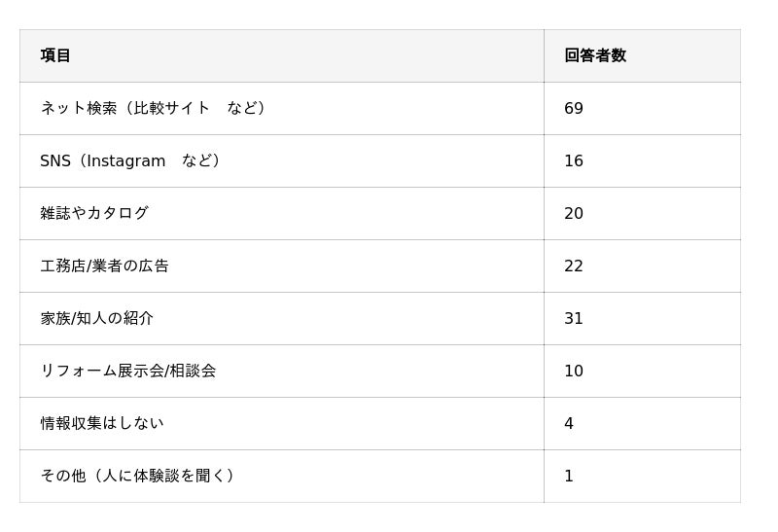Click the 情報収集はしない cell
The height and width of the screenshot is (532, 778).
click(101, 423)
